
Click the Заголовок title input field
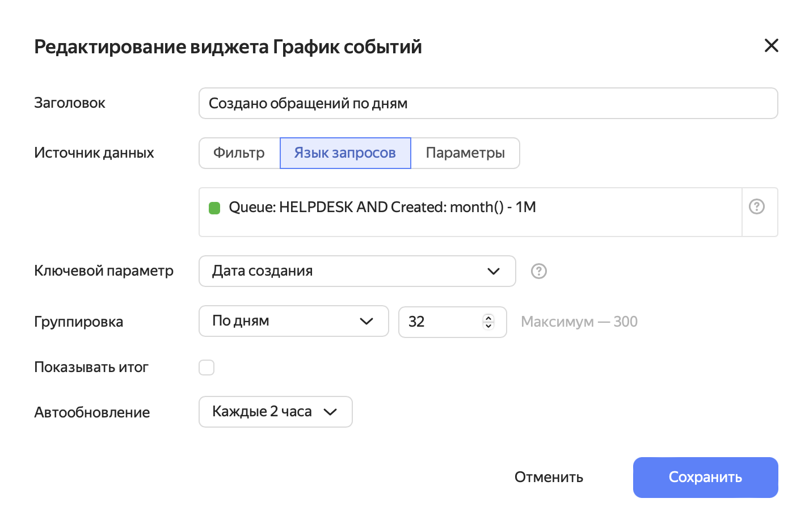pos(488,103)
